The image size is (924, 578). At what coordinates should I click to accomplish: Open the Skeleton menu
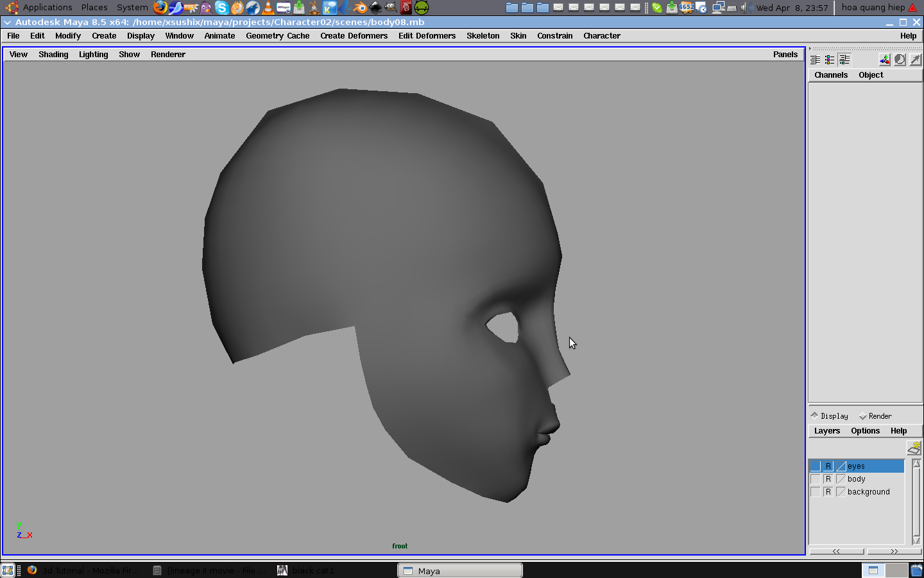click(x=483, y=36)
